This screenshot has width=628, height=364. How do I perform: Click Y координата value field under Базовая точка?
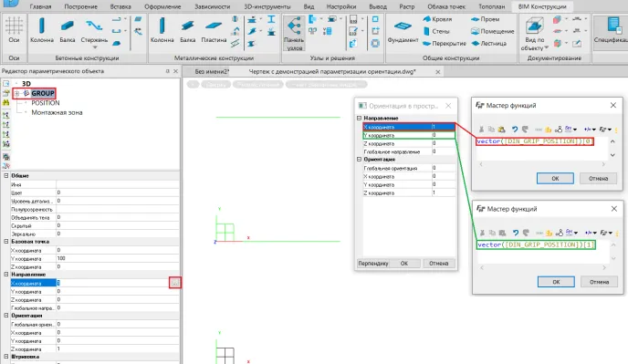tap(118, 258)
